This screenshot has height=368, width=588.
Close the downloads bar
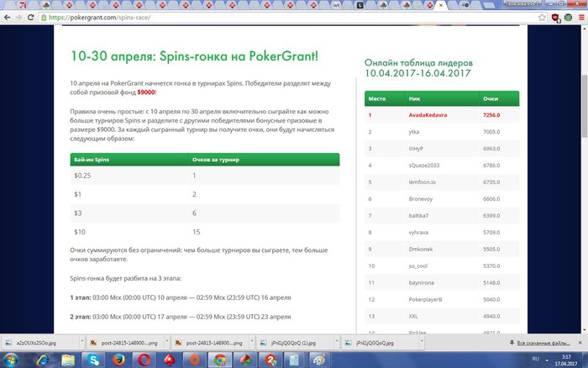pyautogui.click(x=580, y=343)
